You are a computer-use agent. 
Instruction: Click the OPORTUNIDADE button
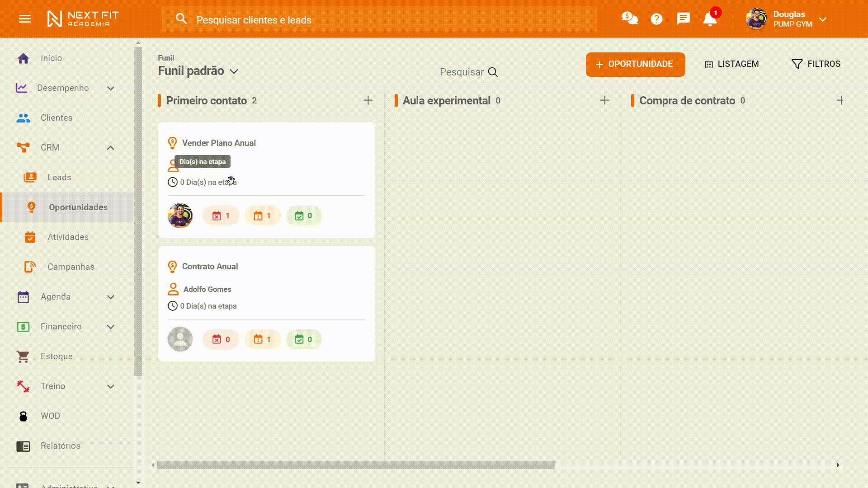635,64
